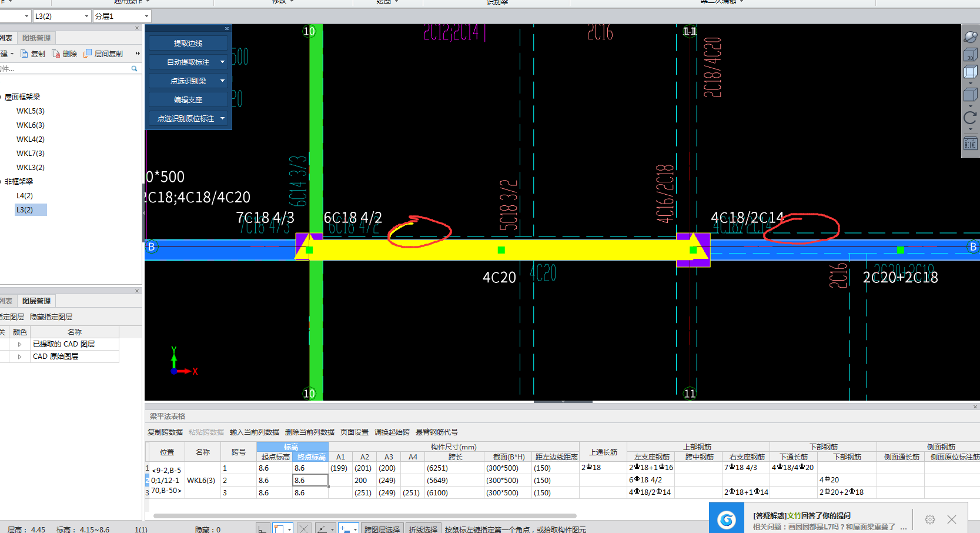Select WKL5(3) in component tree

coord(31,111)
